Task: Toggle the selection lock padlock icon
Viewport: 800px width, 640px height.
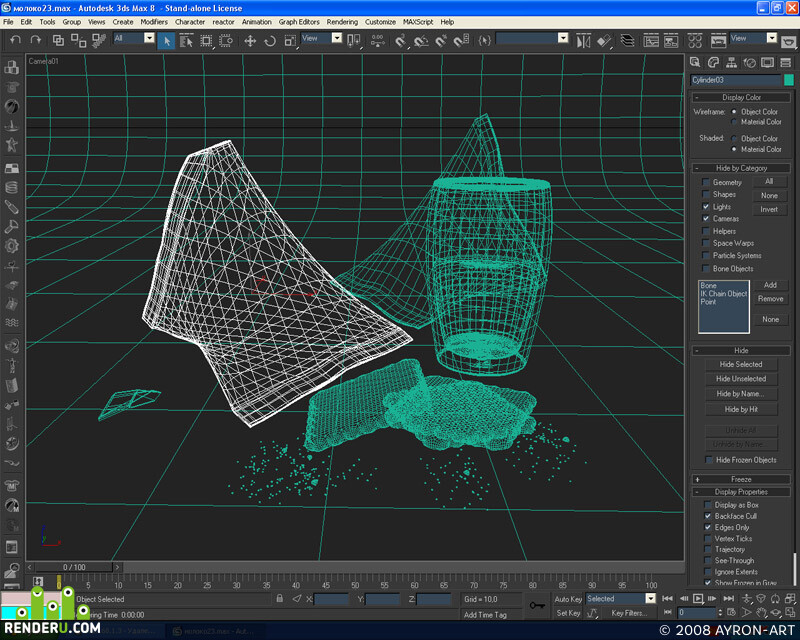Action: [x=280, y=599]
